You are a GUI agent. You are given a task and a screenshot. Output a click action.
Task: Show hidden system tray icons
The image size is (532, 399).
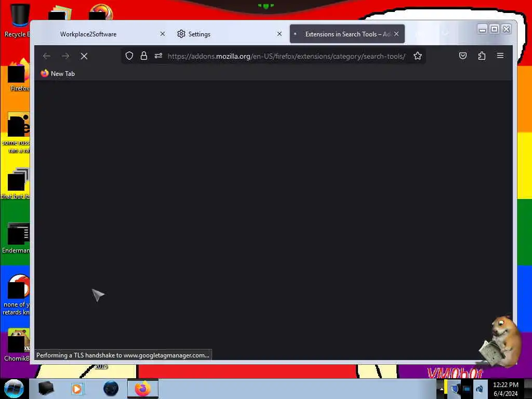[442, 389]
